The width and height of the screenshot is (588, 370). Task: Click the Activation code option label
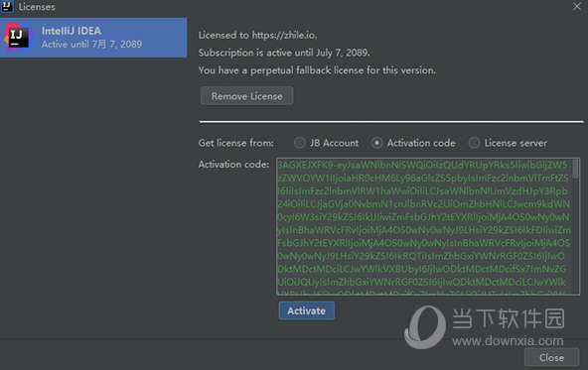click(x=421, y=143)
